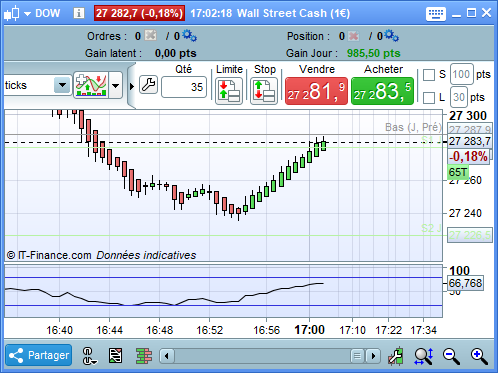Open order settings gear icon

(189, 36)
